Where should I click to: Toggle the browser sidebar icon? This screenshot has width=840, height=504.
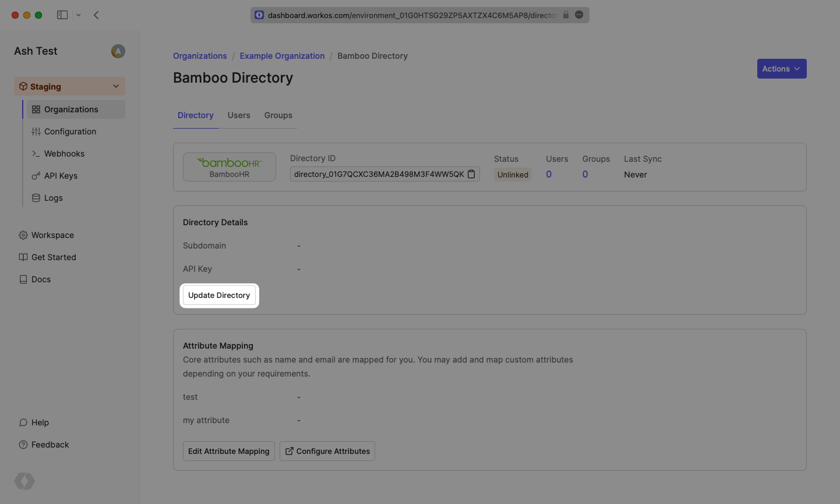(62, 15)
